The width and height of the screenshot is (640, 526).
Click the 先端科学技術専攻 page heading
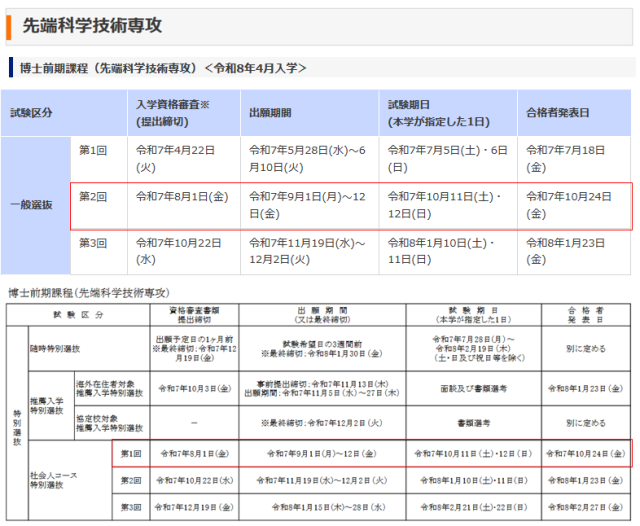(x=93, y=26)
